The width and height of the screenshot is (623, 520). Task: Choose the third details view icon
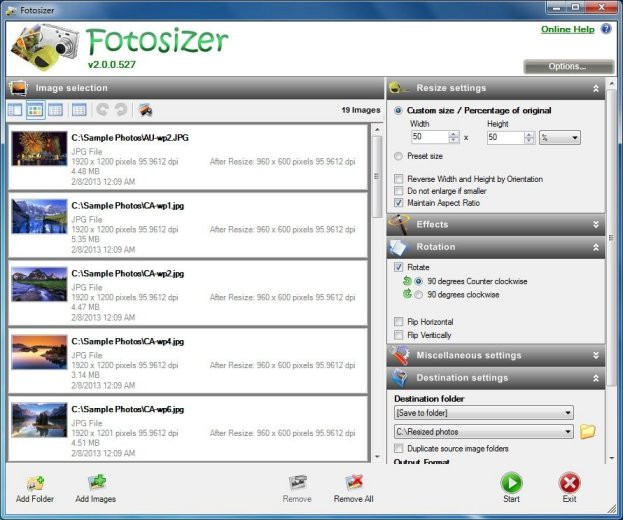55,110
